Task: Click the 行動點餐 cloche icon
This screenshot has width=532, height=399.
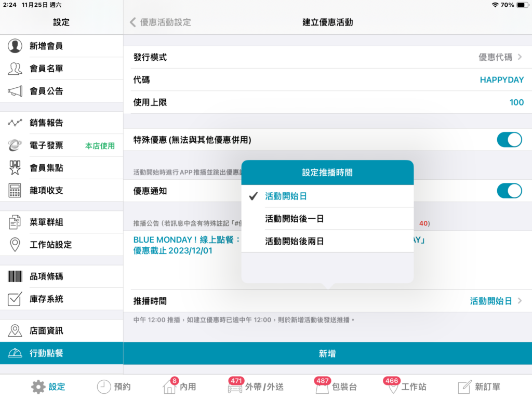Action: (x=15, y=353)
